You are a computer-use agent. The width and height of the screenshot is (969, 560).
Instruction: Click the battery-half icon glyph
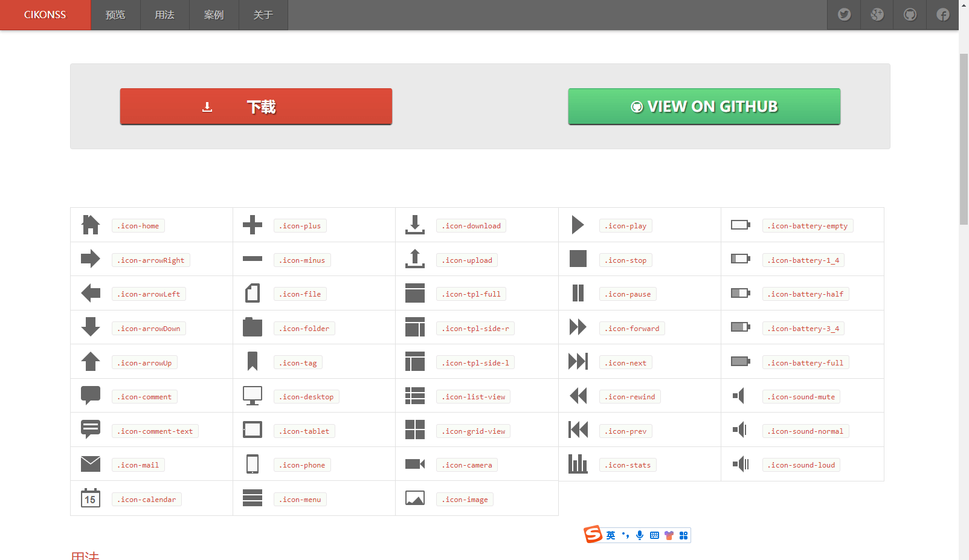click(x=741, y=293)
